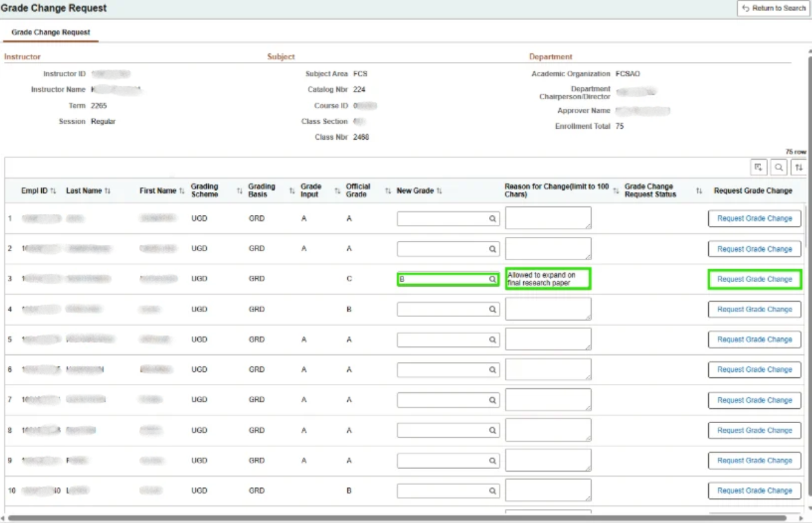Open New Grade lookup for row 6
Viewport: 812px width, 523px height.
coord(492,370)
